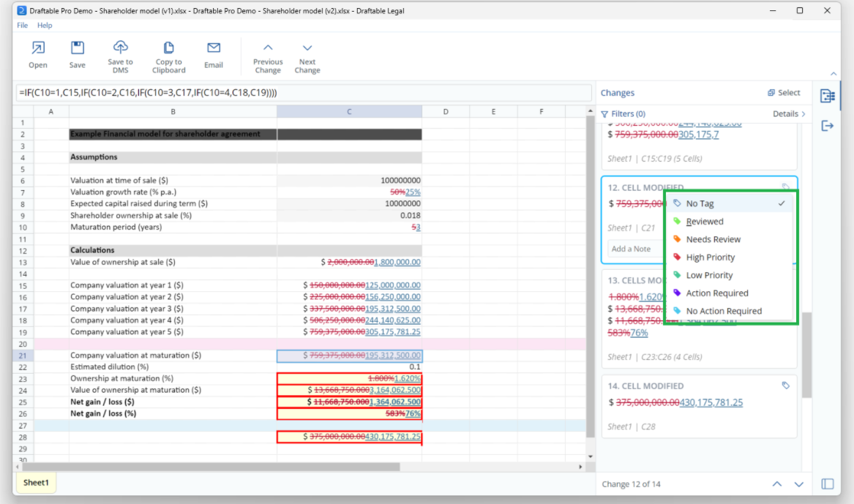Select row 21 header
Screen dimensions: 854x504
(x=23, y=356)
